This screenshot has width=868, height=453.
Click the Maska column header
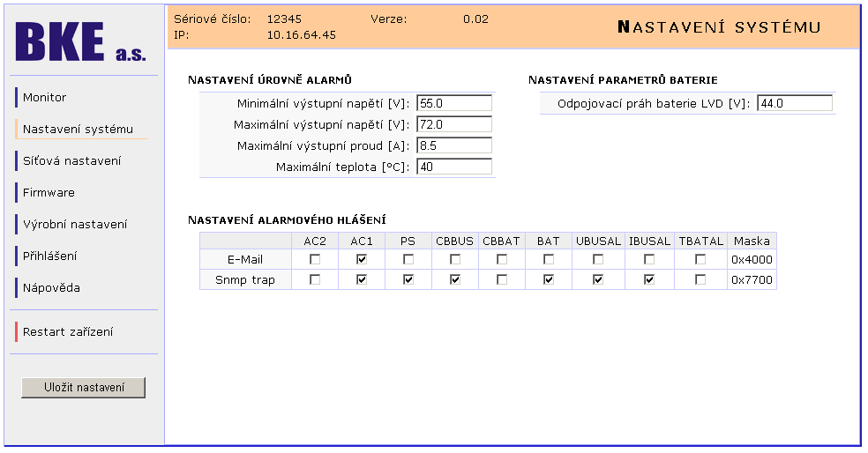(752, 241)
